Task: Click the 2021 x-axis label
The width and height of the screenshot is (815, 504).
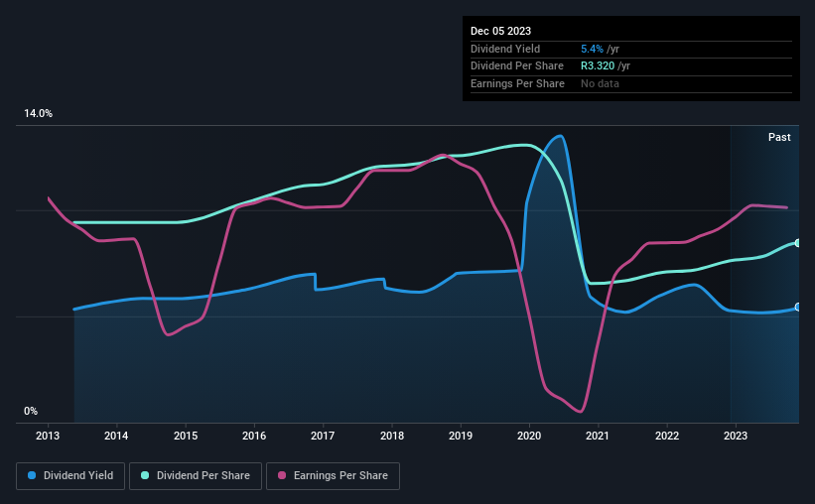Action: point(598,436)
